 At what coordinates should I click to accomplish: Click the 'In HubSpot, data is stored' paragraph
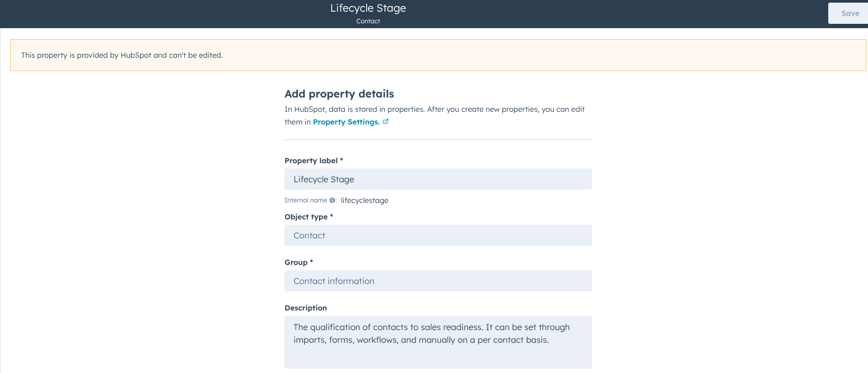tap(435, 110)
